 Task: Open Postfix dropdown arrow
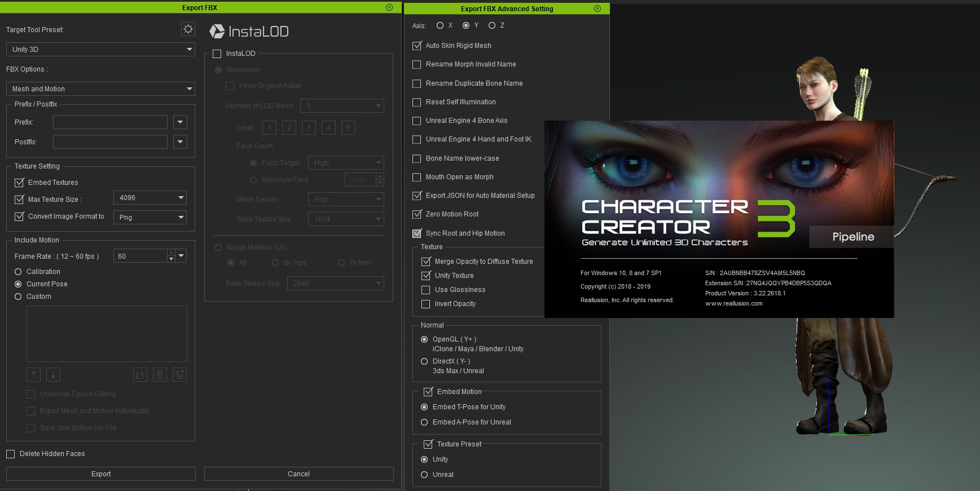click(180, 142)
